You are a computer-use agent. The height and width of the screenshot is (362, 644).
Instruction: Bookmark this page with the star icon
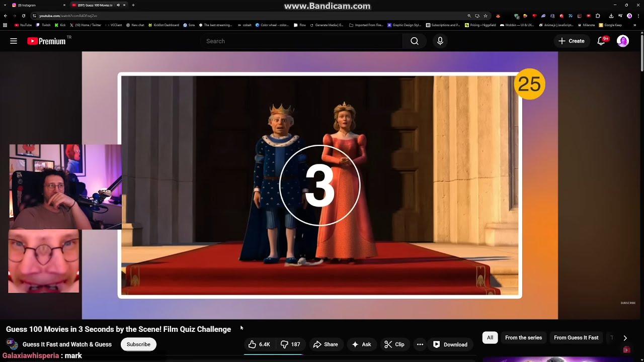coord(486,16)
